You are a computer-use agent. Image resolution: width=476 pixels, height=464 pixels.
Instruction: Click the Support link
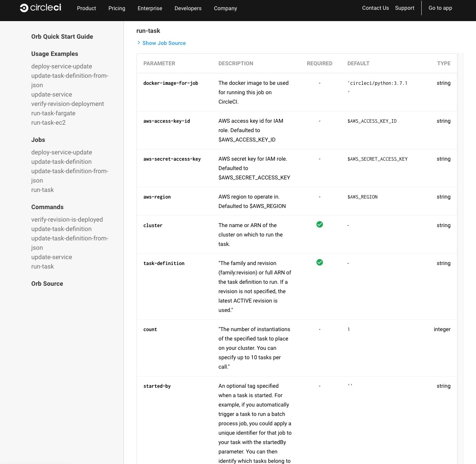click(404, 8)
